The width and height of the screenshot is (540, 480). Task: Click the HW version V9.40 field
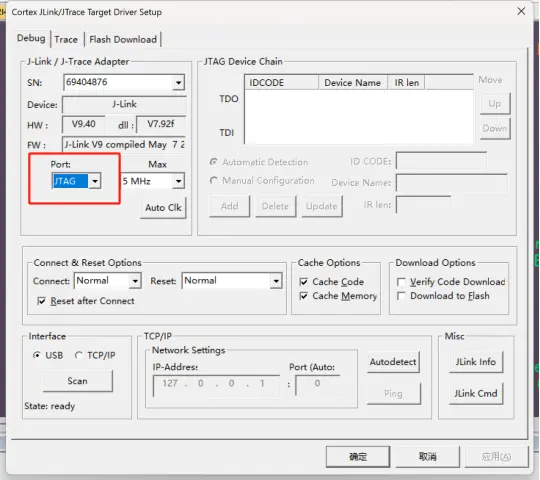[x=84, y=124]
